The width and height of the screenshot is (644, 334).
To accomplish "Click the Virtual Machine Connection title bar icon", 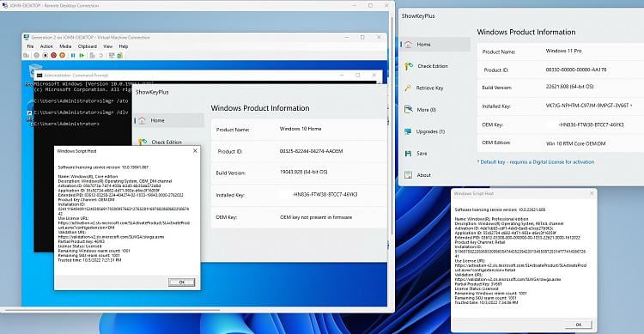I will coord(27,38).
